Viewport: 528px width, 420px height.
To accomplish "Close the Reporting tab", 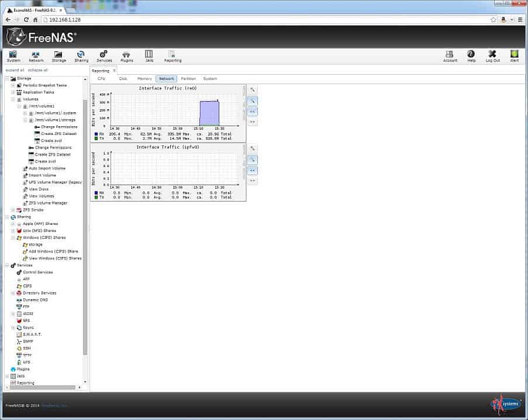I will pyautogui.click(x=114, y=71).
